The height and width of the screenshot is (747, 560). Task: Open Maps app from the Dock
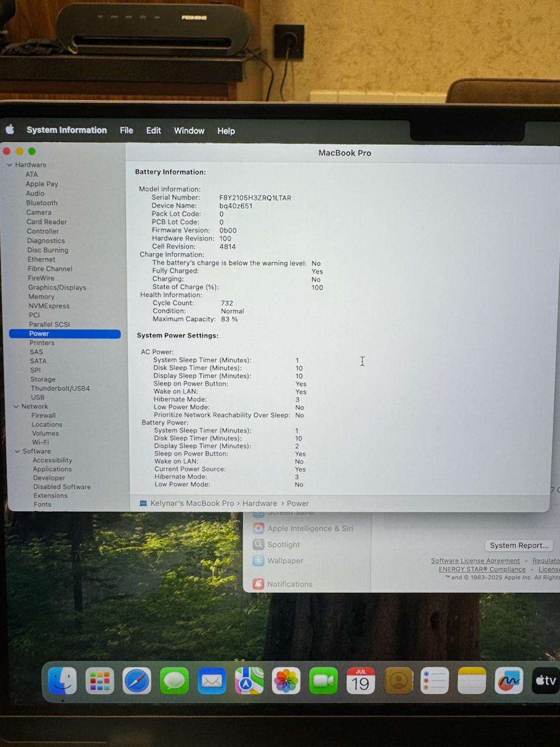pos(249,680)
